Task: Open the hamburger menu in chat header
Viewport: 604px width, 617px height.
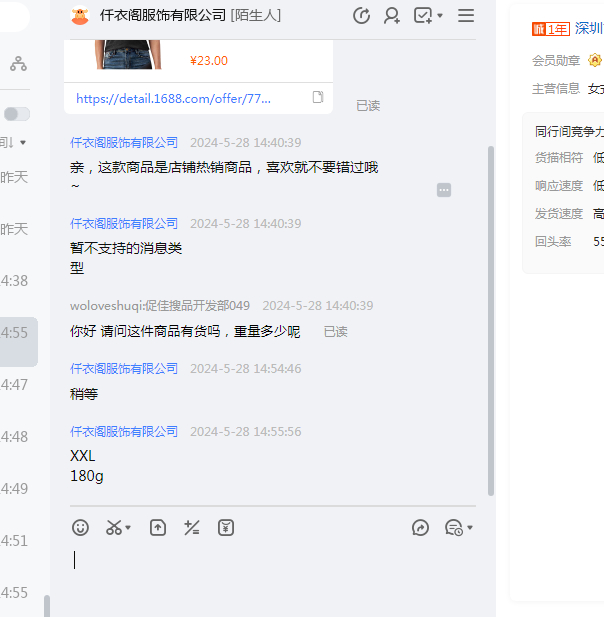Action: (466, 16)
